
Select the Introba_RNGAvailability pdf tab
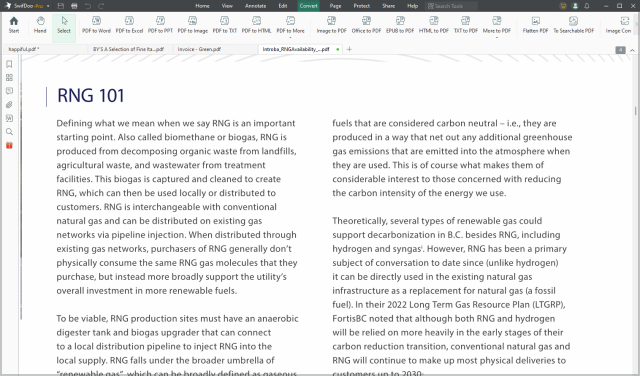coord(300,49)
